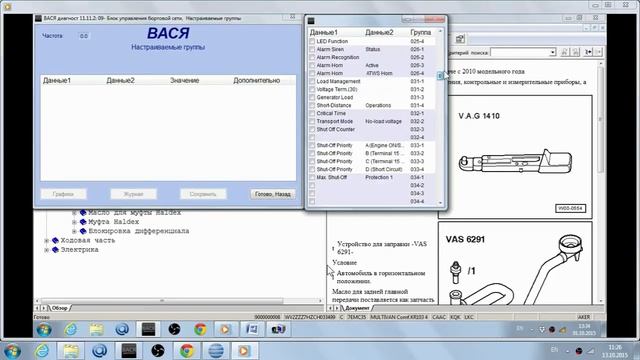Open the mail '@' icon, outer taskbar
Screen dimensions: 640x360
click(x=100, y=351)
